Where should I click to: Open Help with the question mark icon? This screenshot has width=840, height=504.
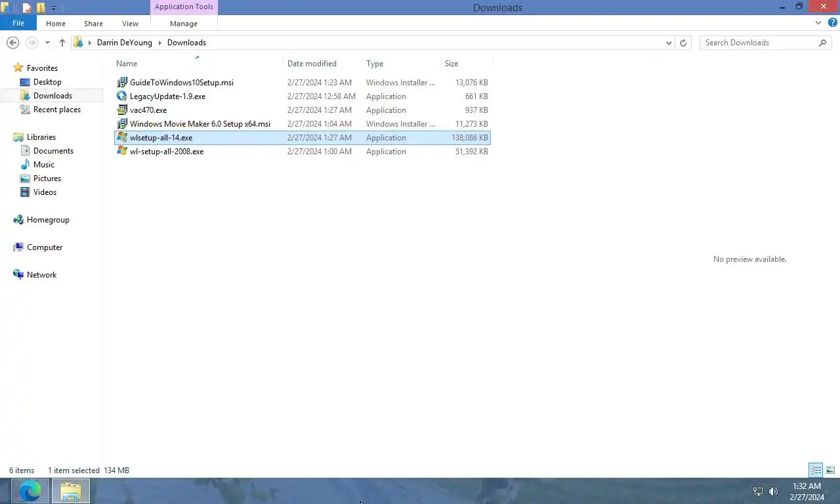pos(833,23)
